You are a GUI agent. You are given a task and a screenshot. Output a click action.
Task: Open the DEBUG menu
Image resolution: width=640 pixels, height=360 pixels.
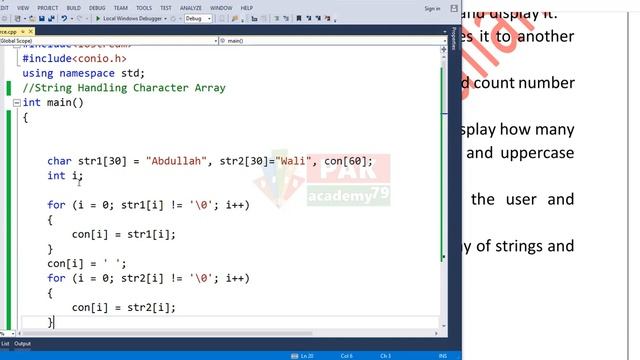[x=97, y=8]
